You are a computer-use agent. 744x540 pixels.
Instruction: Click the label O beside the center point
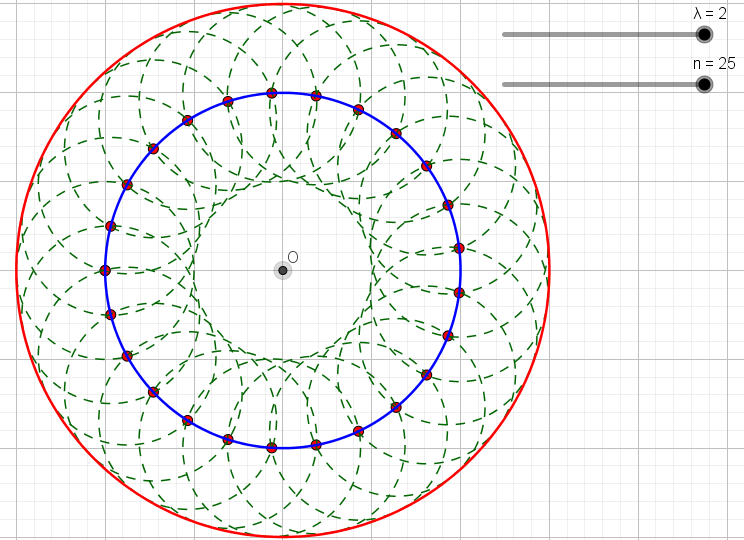[x=293, y=257]
